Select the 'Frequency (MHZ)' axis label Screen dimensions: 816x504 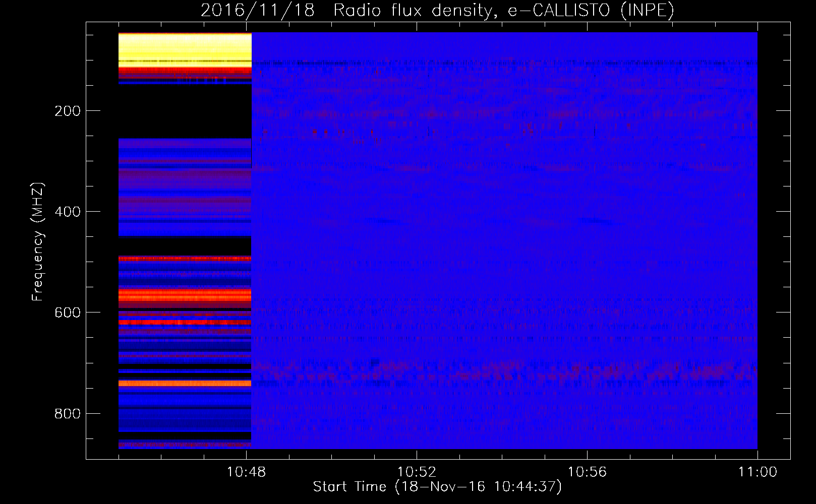click(x=37, y=242)
